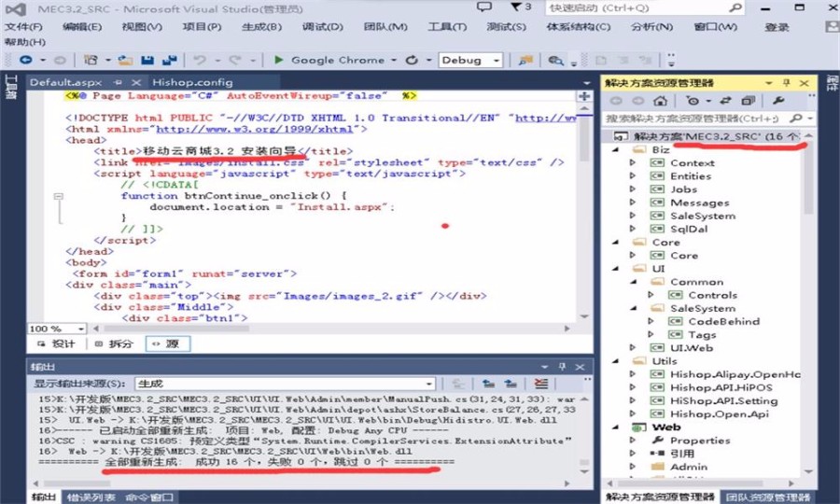Open the 错误列表 tab at bottom
Viewport: 840px width, 504px height.
coord(90,497)
